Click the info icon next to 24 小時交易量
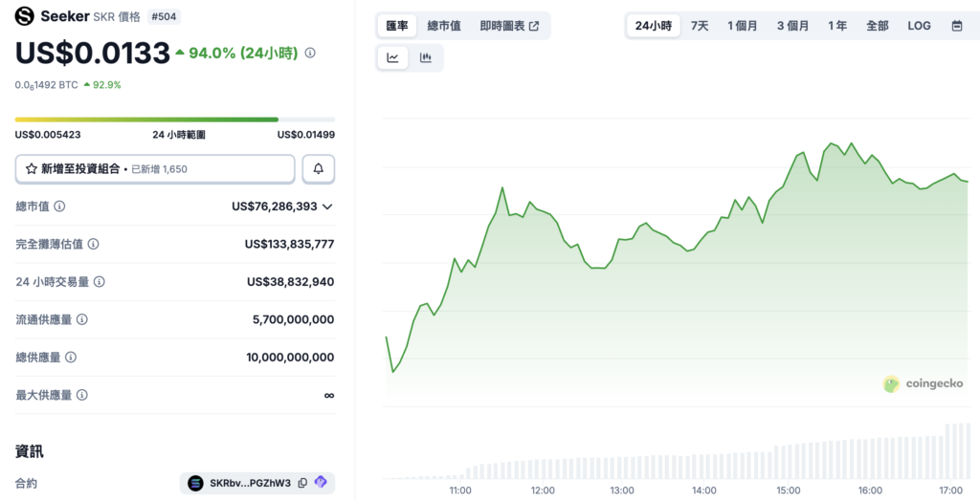The width and height of the screenshot is (980, 501). (x=100, y=282)
